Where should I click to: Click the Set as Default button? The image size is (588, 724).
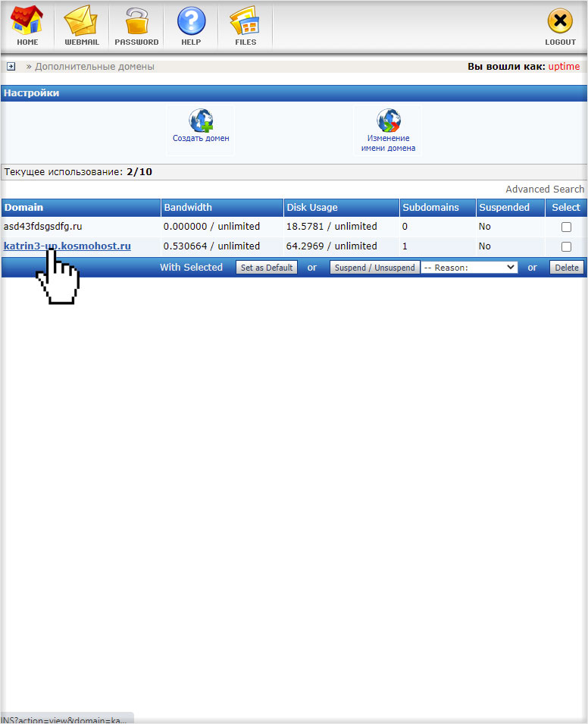266,268
